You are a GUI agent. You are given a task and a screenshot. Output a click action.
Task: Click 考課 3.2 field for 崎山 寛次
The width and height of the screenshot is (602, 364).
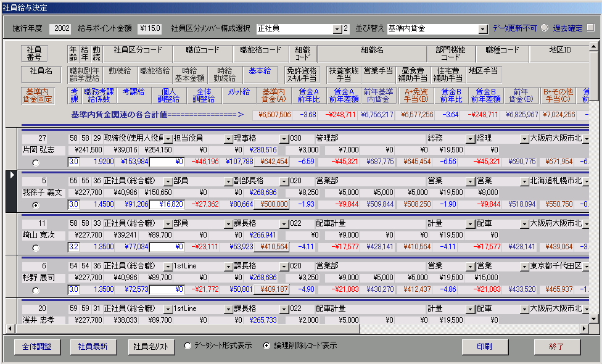coord(73,247)
